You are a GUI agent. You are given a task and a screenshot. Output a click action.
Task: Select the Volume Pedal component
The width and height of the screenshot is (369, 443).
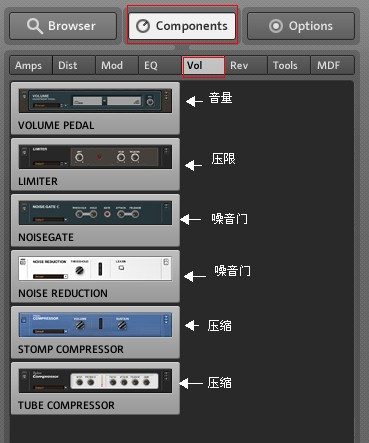[95, 108]
